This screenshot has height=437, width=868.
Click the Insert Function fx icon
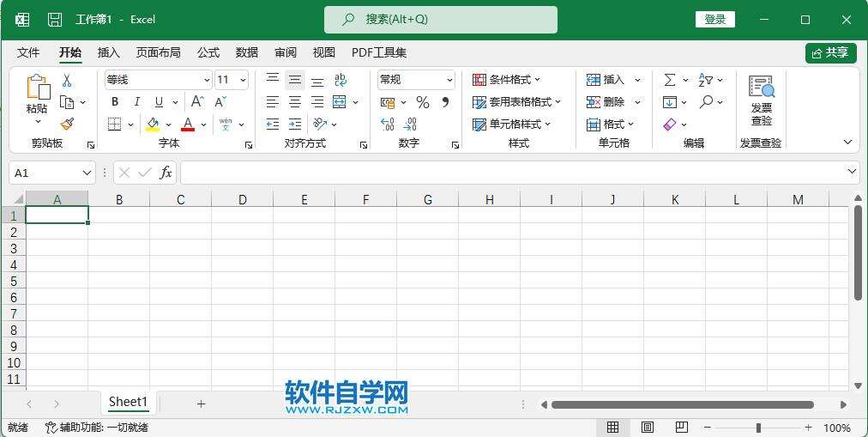click(x=166, y=173)
